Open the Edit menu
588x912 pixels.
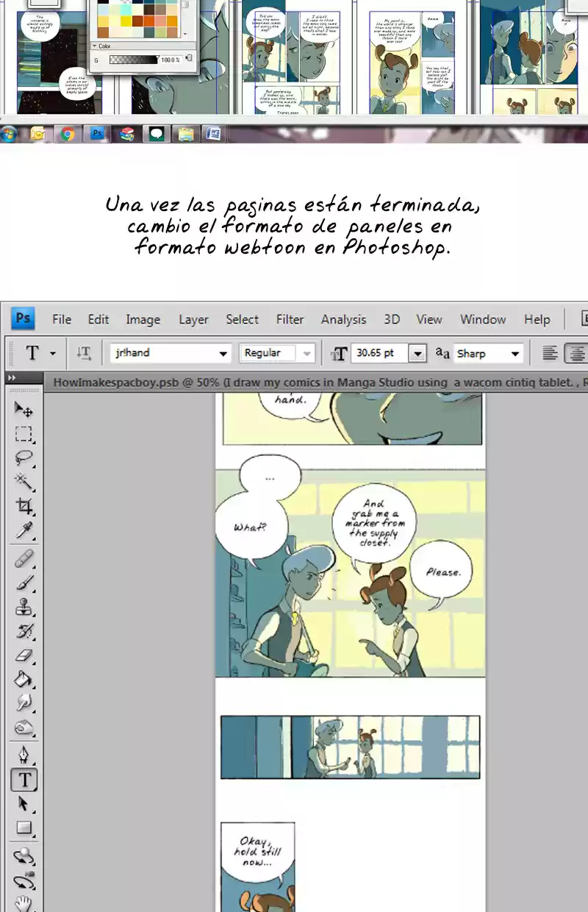pos(98,319)
